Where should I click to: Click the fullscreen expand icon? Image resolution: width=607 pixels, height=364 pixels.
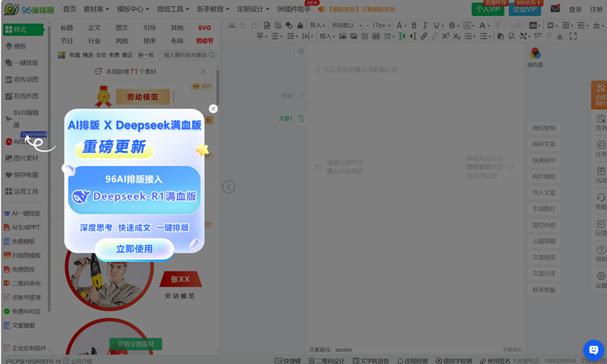(x=573, y=36)
